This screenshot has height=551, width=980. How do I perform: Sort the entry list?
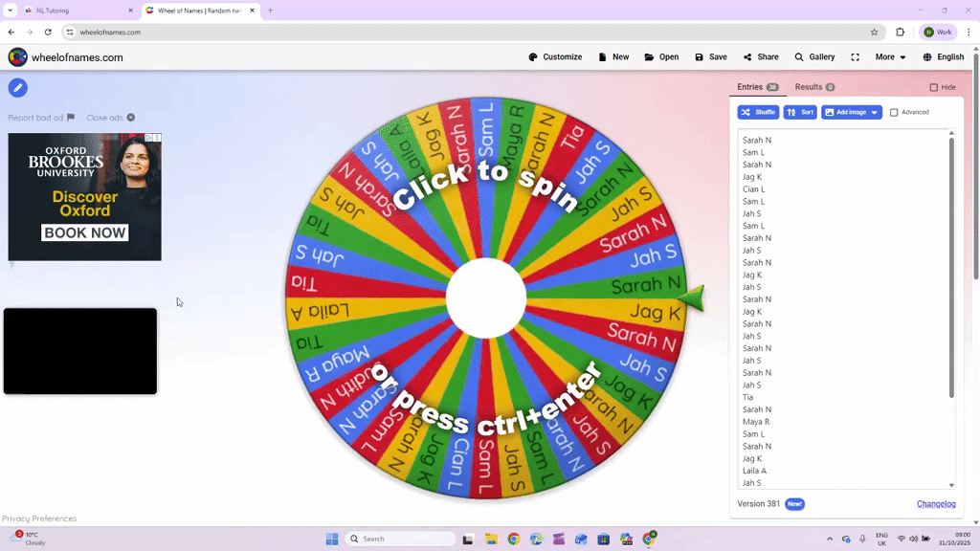click(800, 112)
